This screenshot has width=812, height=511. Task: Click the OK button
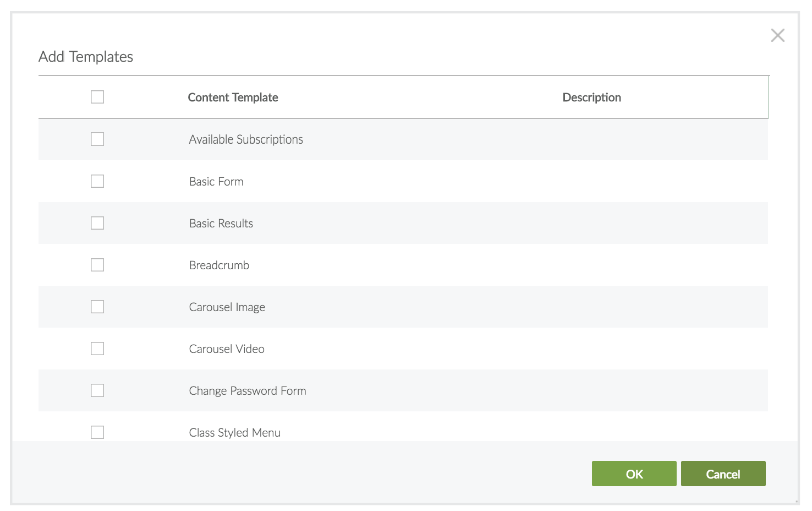[x=634, y=474]
